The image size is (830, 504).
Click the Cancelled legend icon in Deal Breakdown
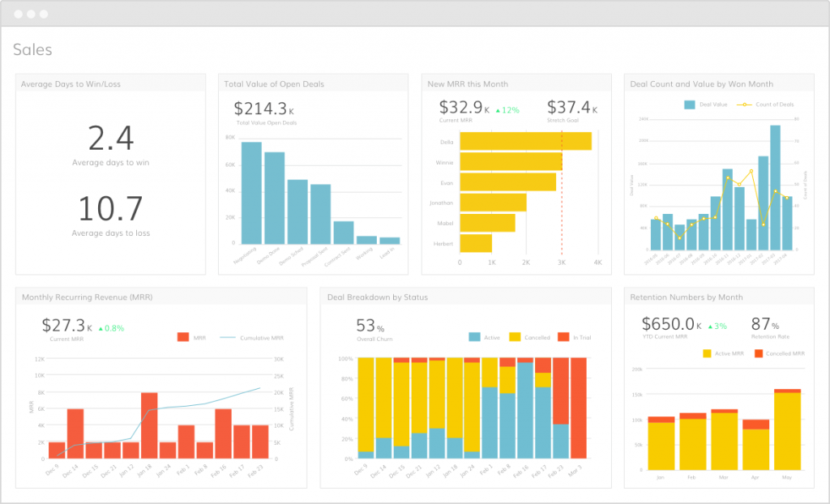516,335
